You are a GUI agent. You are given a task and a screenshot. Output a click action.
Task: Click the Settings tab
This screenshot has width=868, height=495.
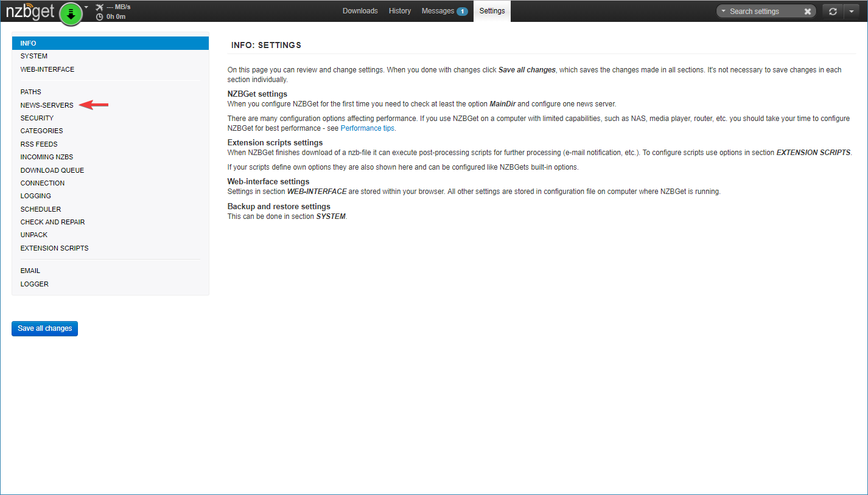tap(492, 11)
